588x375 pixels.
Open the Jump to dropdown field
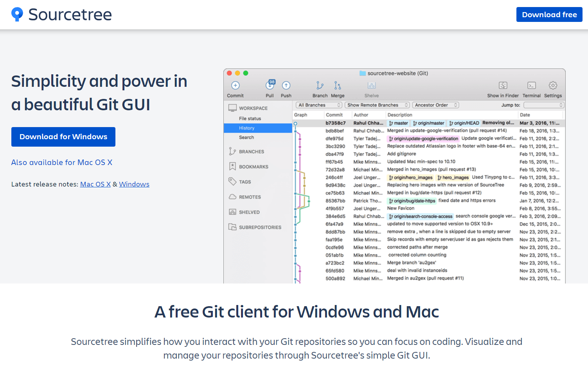pos(544,105)
